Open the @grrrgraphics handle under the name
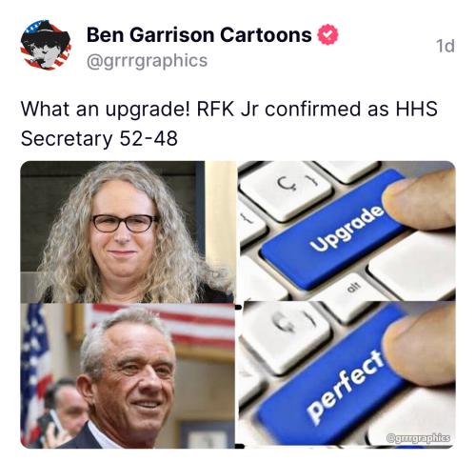The image size is (476, 462). (147, 60)
